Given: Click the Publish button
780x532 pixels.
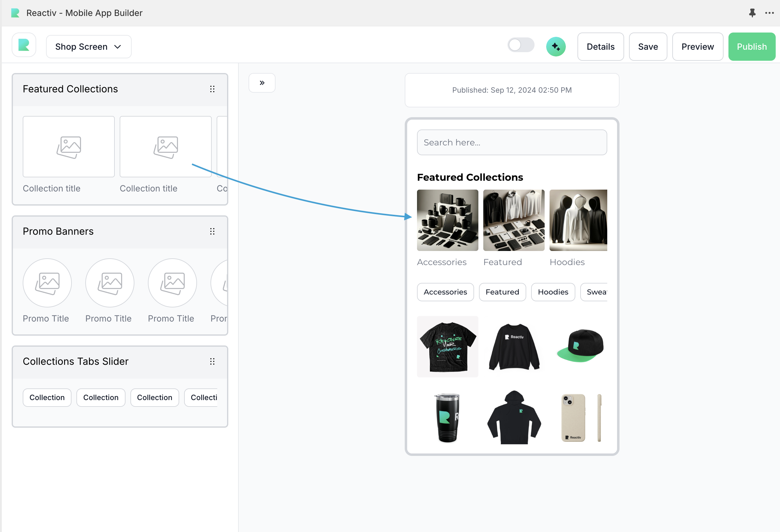Looking at the screenshot, I should click(751, 47).
